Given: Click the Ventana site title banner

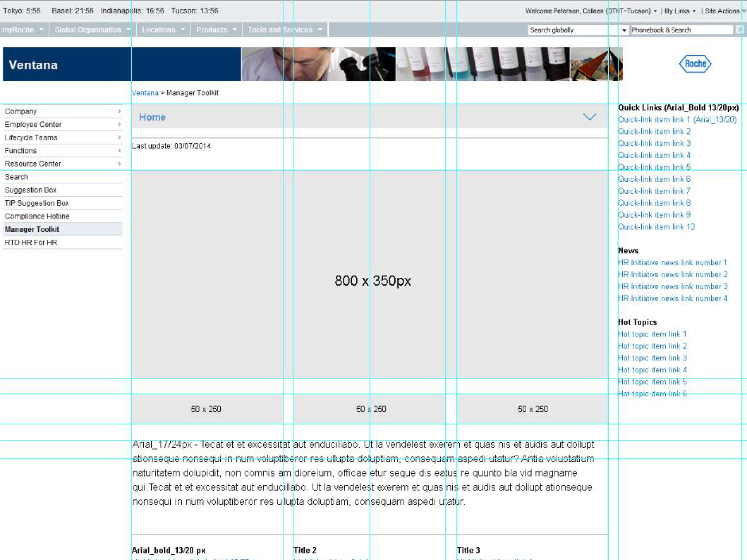Looking at the screenshot, I should coord(122,64).
